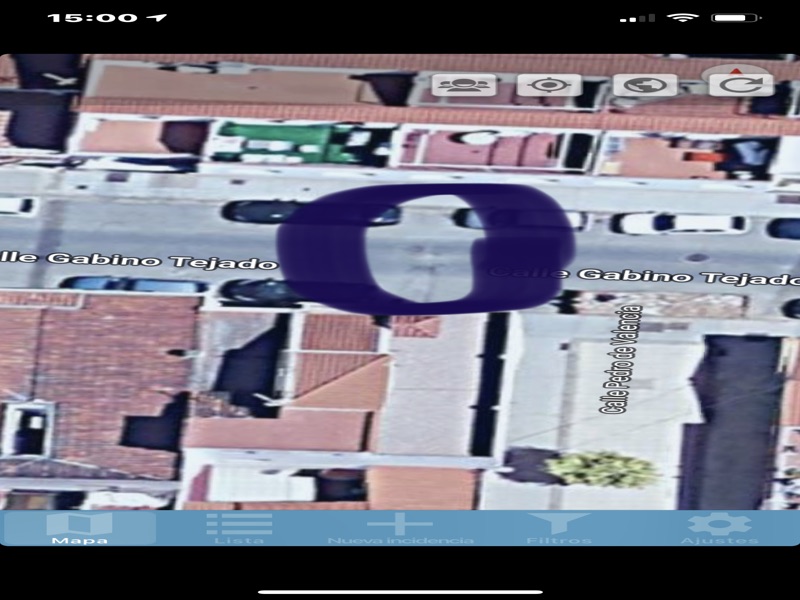Refresh the map with the reload icon
Viewport: 800px width, 600px height.
coord(741,85)
